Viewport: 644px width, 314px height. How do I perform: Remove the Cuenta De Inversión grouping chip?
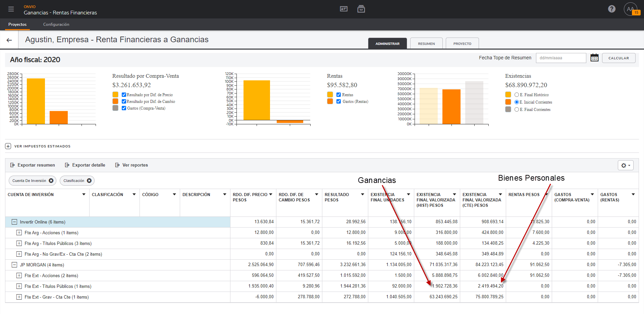coord(51,181)
